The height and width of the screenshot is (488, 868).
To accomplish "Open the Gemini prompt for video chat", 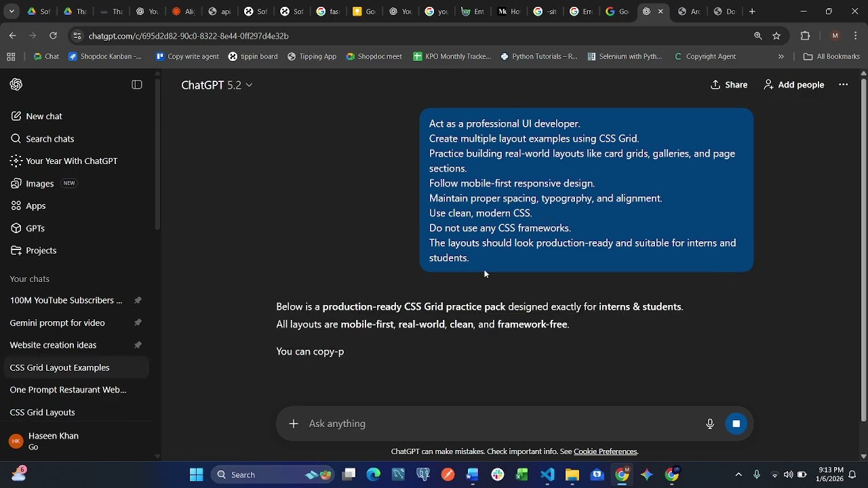I will (x=57, y=323).
